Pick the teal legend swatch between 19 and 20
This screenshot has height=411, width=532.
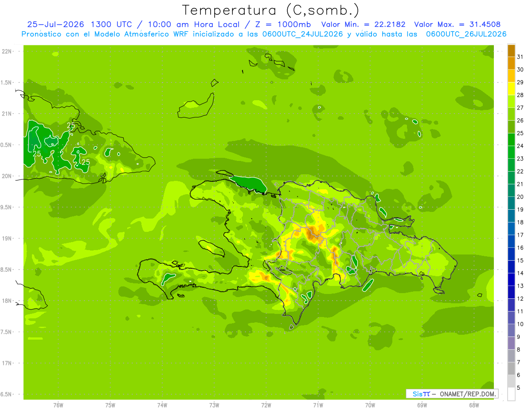point(511,204)
